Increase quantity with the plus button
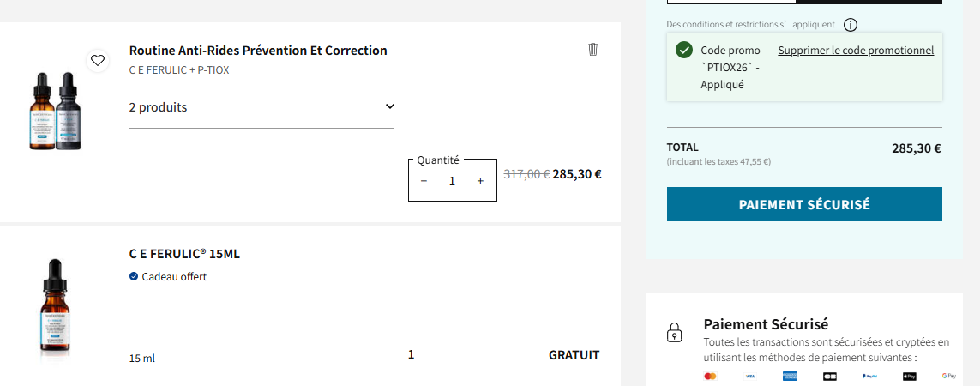 click(480, 181)
